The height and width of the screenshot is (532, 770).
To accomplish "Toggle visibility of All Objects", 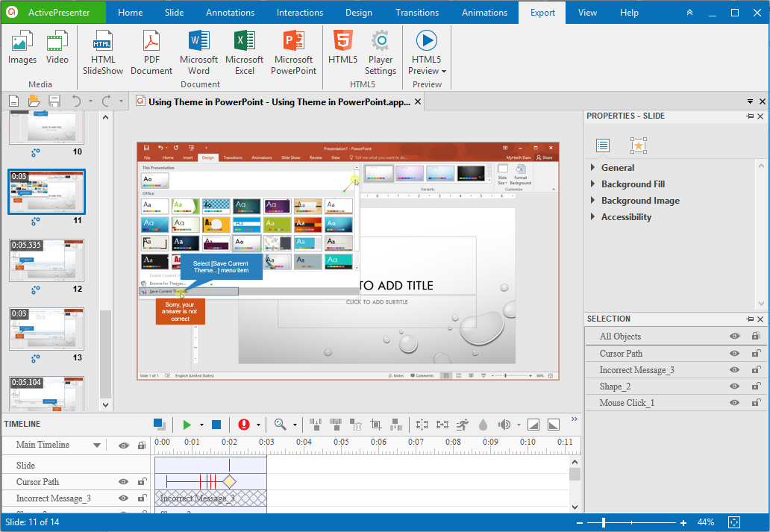I will pos(735,336).
